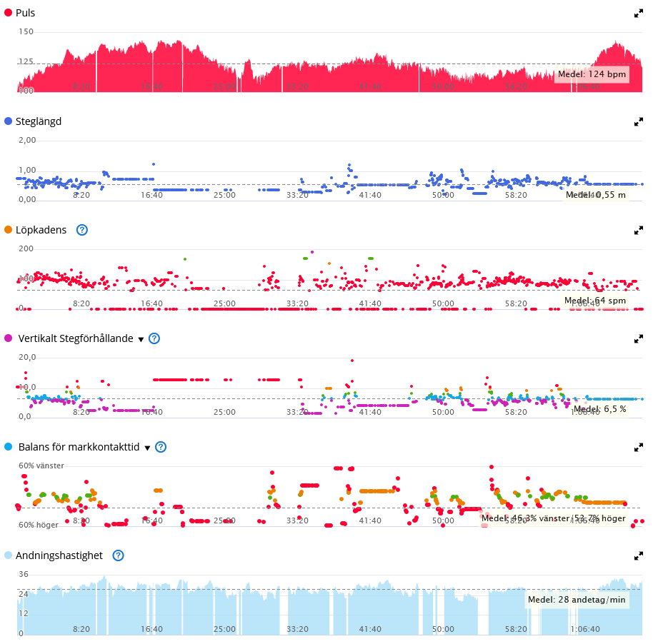Select the Andningshastighet chart title
Image resolution: width=653 pixels, height=644 pixels.
(59, 555)
